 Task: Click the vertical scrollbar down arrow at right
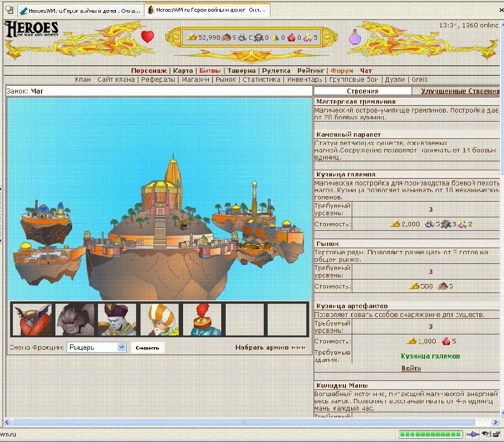pos(502,412)
